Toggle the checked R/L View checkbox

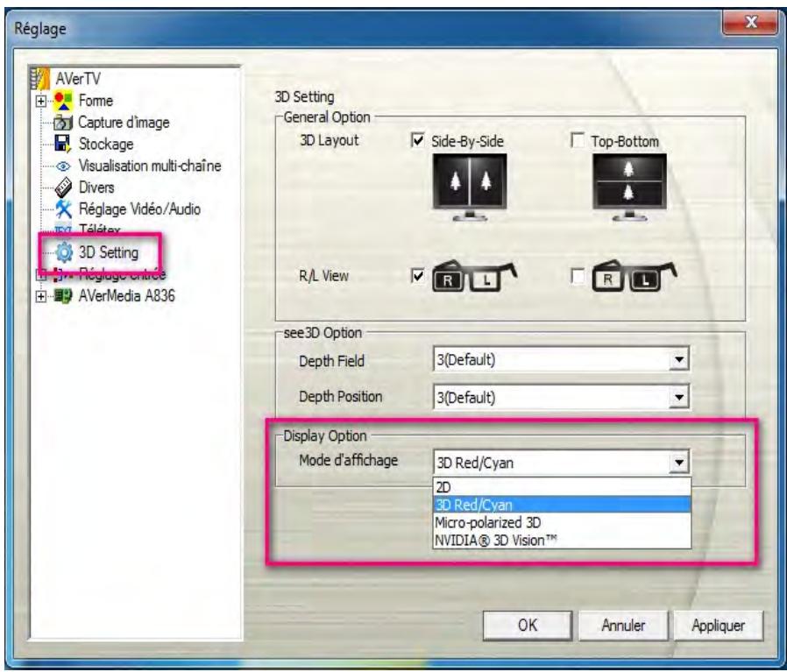click(x=417, y=276)
